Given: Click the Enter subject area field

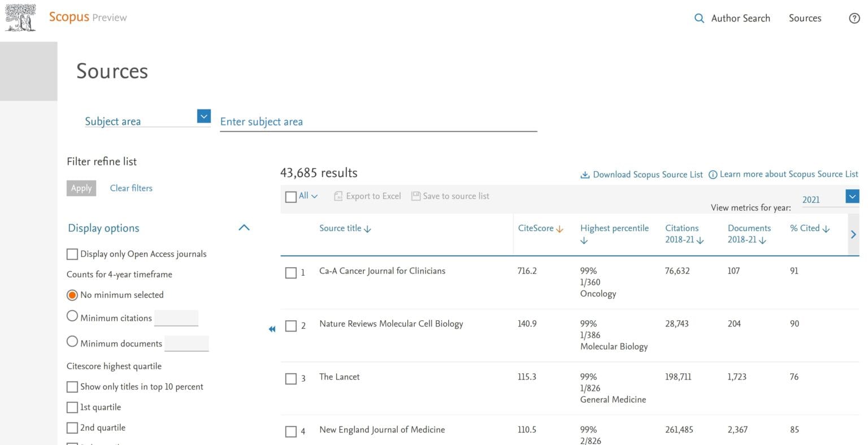Looking at the screenshot, I should 378,121.
